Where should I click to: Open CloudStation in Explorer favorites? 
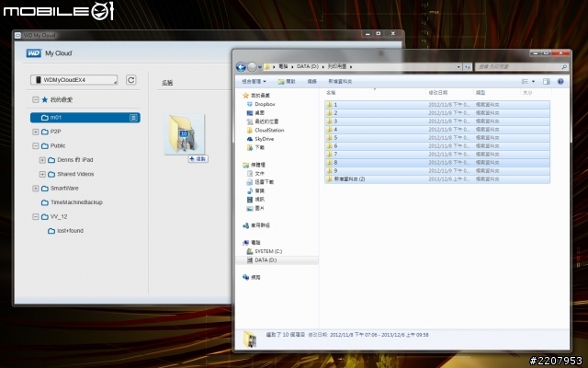pyautogui.click(x=266, y=131)
